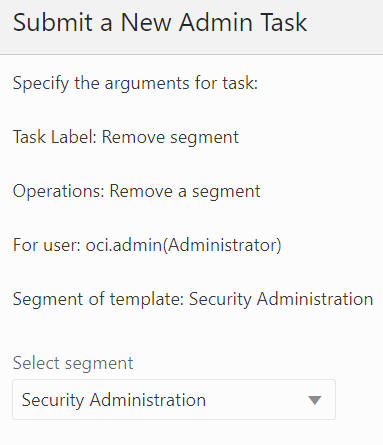
Task: Click the "Operations:" label text
Action: coord(59,191)
